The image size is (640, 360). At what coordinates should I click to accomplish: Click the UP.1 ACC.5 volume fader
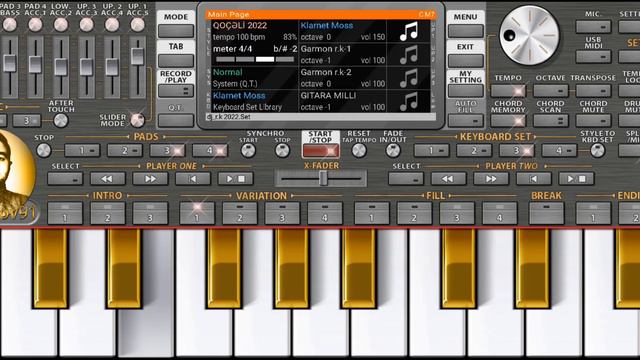(138, 56)
